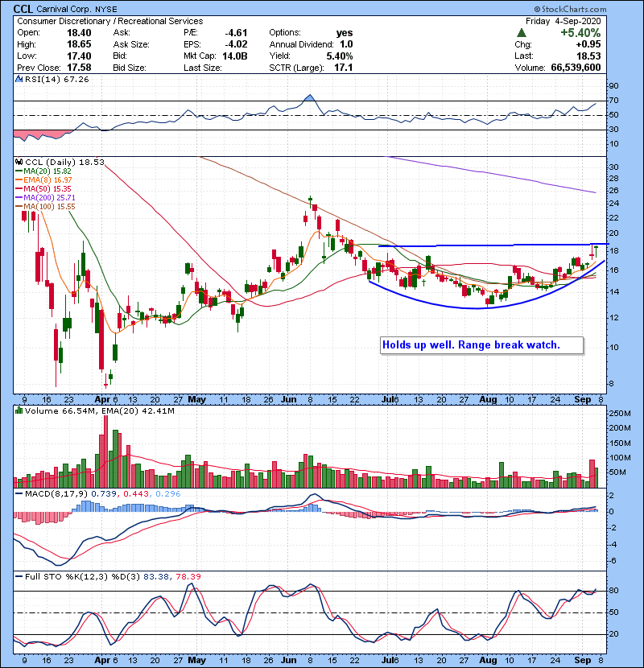Click the Low value 17.40
The height and width of the screenshot is (668, 644).
(79, 56)
